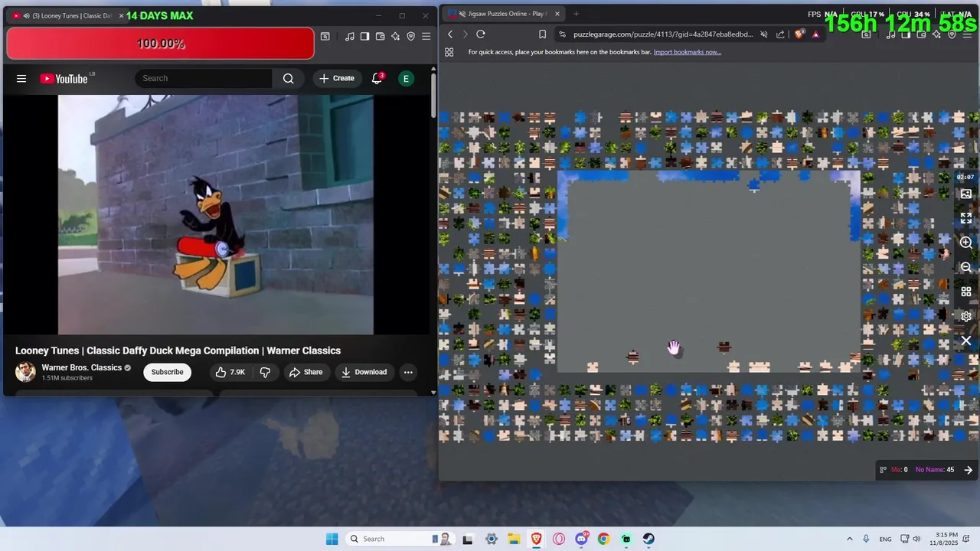Image resolution: width=980 pixels, height=551 pixels.
Task: Open the Warner Bros. Classics channel name
Action: click(82, 367)
